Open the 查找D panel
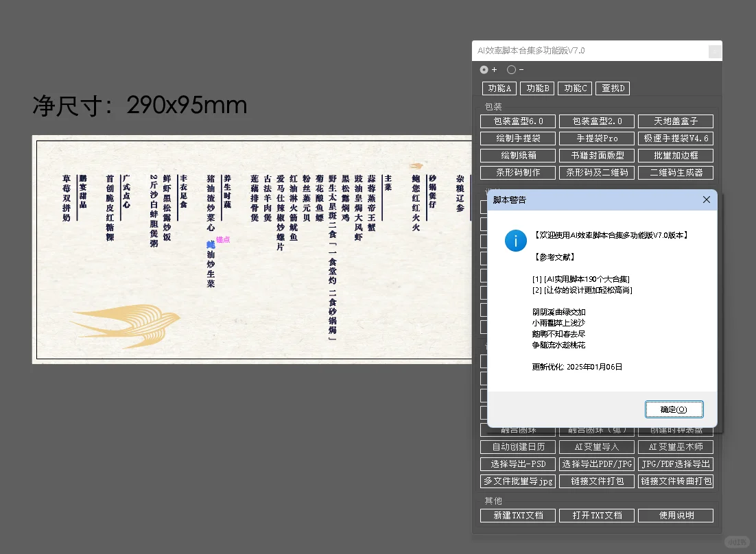 pos(611,88)
